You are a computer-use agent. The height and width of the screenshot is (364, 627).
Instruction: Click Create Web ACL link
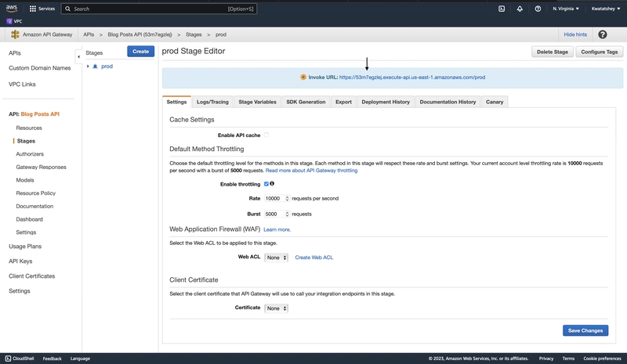tap(314, 258)
